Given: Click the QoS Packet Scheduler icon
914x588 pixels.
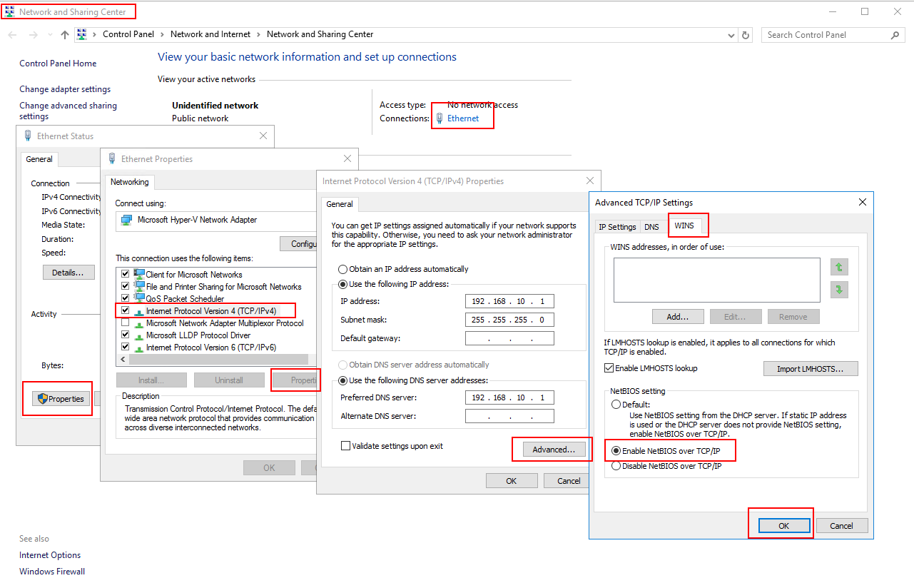Looking at the screenshot, I should click(x=139, y=298).
